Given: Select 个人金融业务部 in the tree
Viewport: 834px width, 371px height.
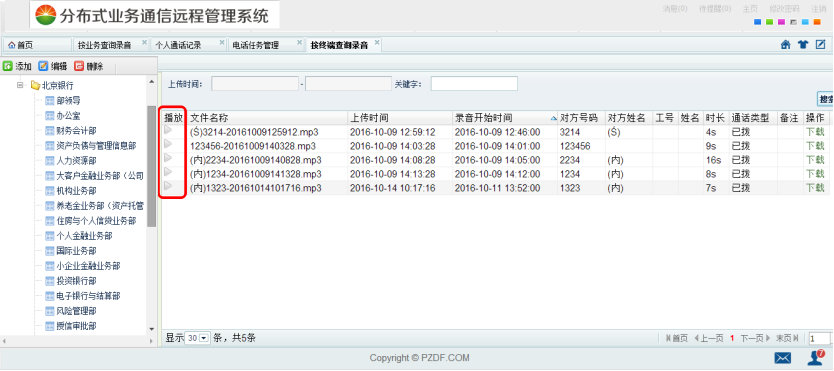Looking at the screenshot, I should tap(84, 235).
